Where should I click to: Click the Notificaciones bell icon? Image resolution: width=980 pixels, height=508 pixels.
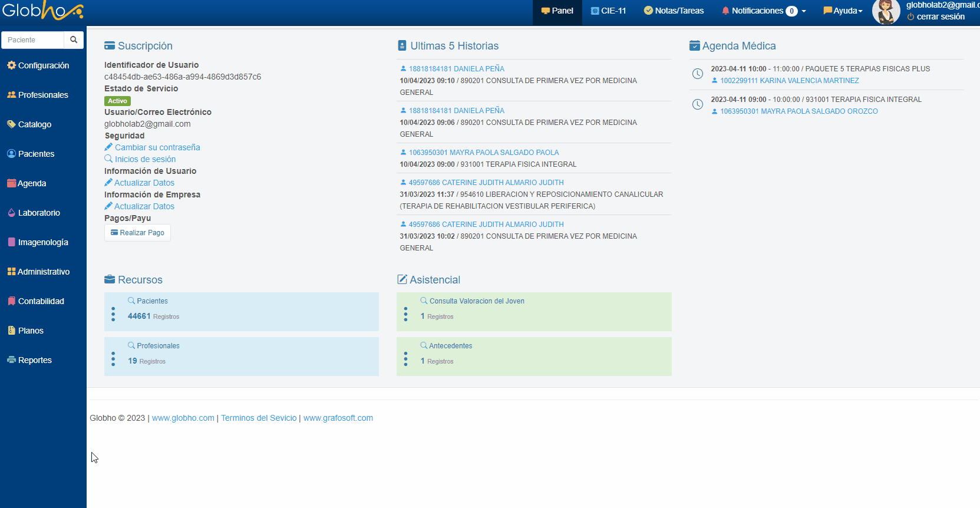point(725,11)
